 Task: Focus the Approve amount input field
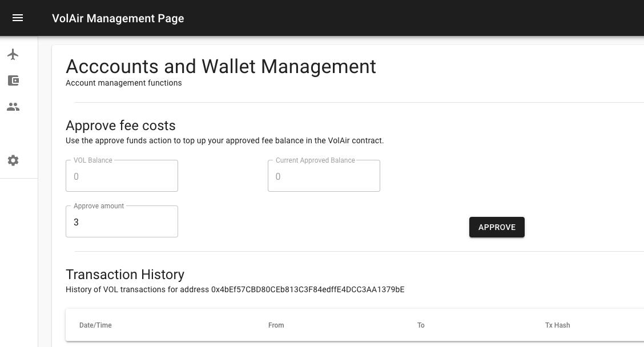pos(122,222)
